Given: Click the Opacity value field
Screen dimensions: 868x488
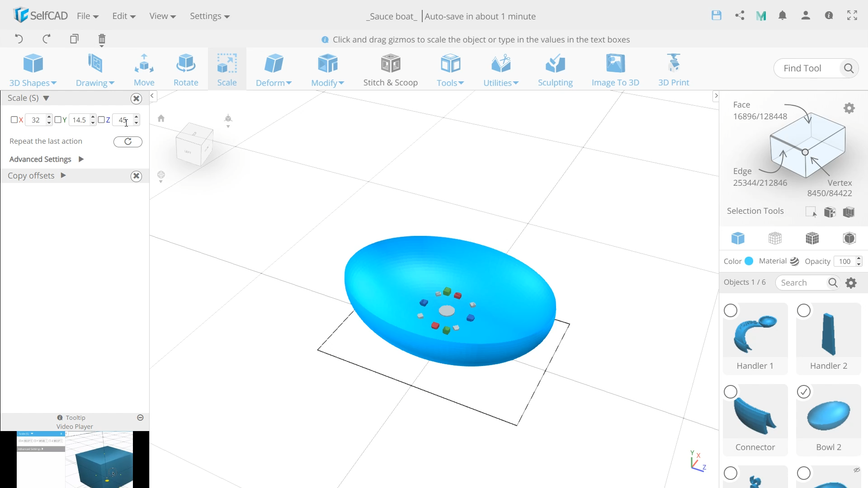Looking at the screenshot, I should (x=844, y=261).
